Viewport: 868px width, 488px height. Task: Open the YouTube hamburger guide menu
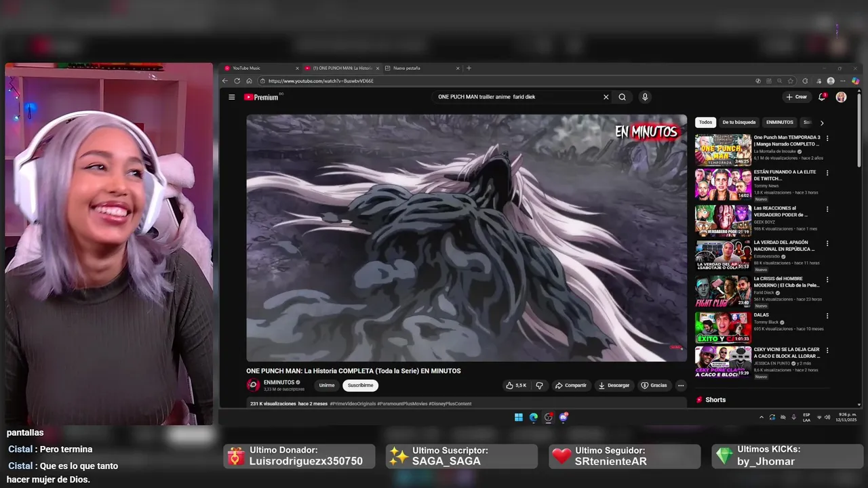coord(231,97)
